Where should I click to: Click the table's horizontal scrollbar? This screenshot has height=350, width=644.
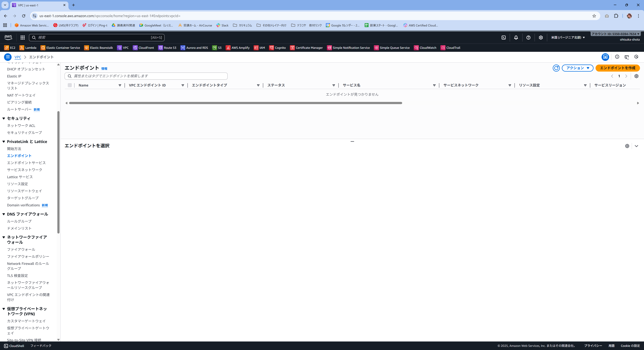235,103
